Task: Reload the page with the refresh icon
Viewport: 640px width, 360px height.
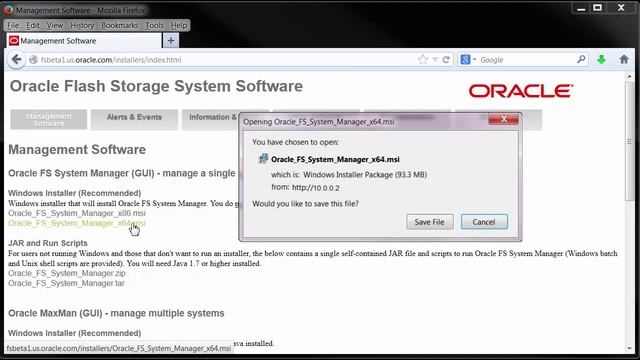Action: (x=446, y=60)
